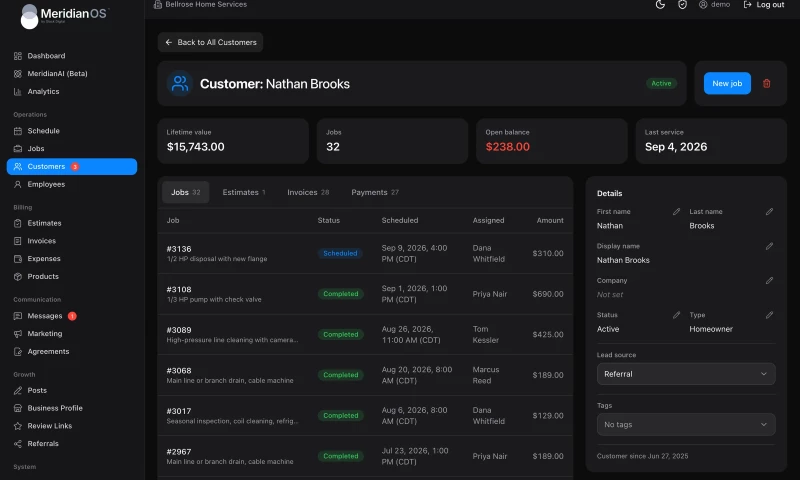Edit Status pencil icon

677,315
